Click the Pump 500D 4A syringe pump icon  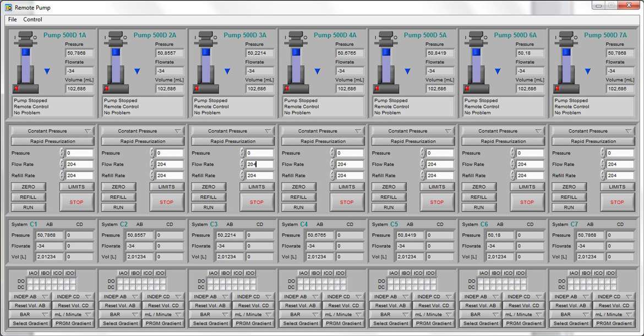click(x=296, y=62)
